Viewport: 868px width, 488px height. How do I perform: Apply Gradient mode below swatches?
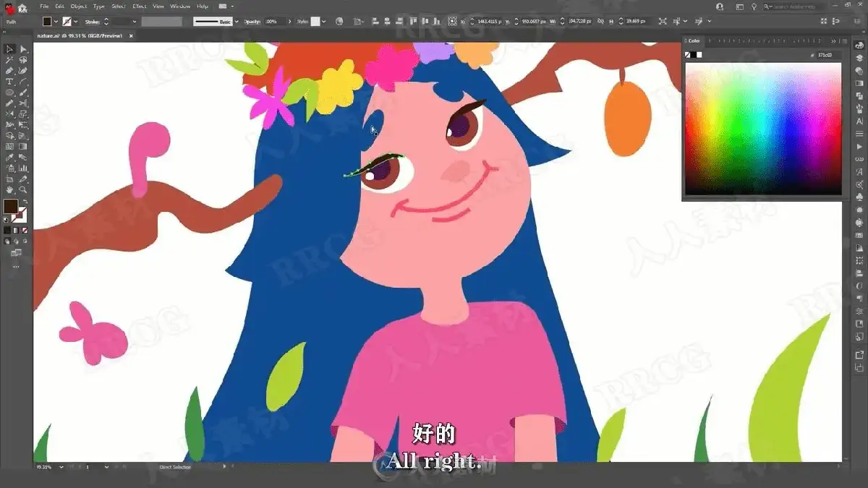coord(16,231)
